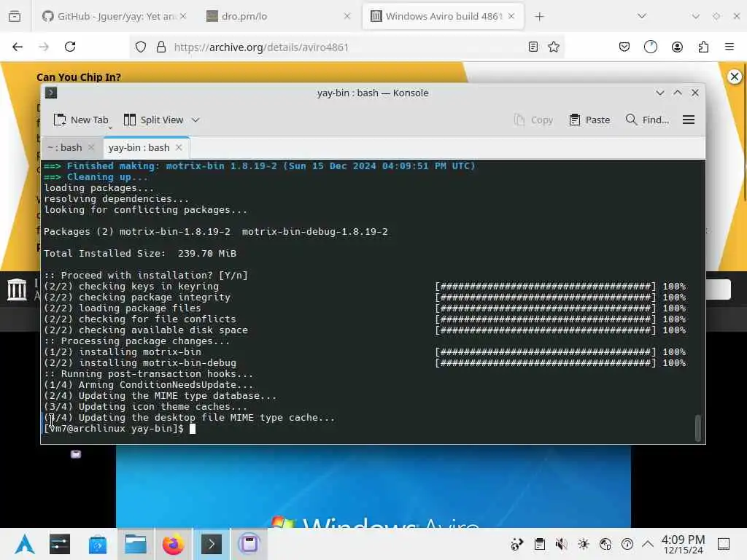Open the Firefox account icon

coord(677,47)
